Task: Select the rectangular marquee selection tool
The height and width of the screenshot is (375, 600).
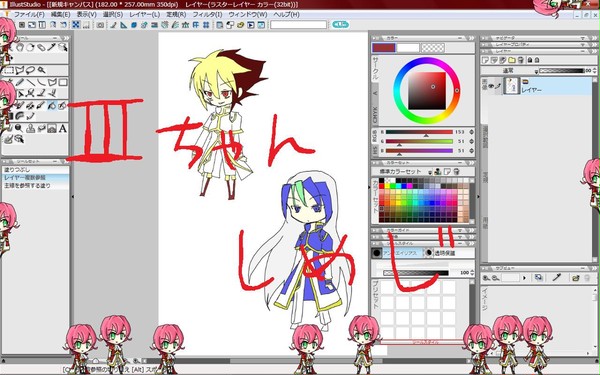Action: point(9,70)
